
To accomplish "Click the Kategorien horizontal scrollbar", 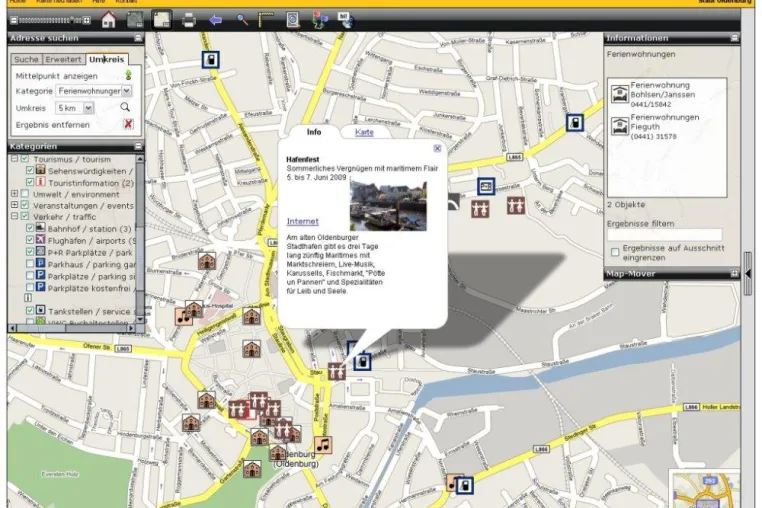I will [72, 329].
